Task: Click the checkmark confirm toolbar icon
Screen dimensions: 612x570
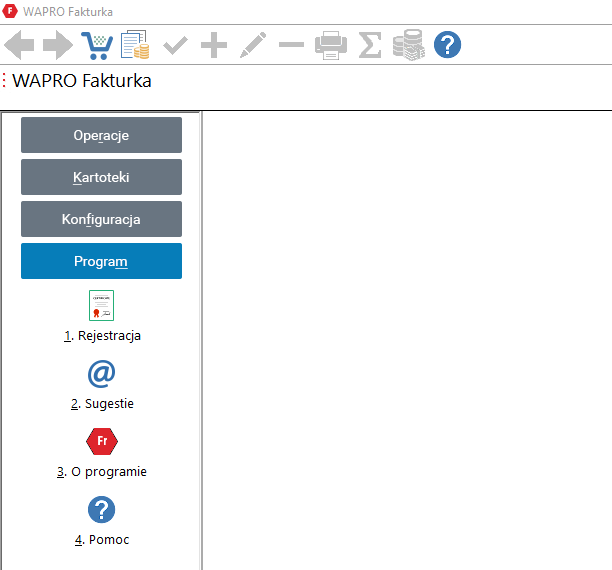Action: click(175, 45)
